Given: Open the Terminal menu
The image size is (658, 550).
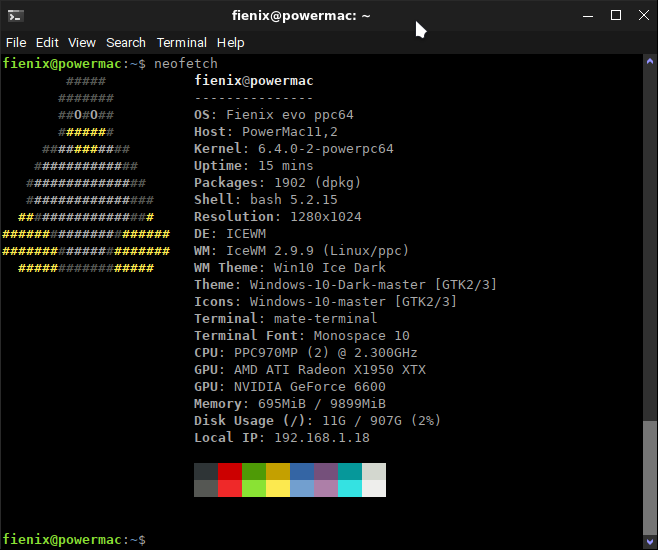Looking at the screenshot, I should (182, 43).
